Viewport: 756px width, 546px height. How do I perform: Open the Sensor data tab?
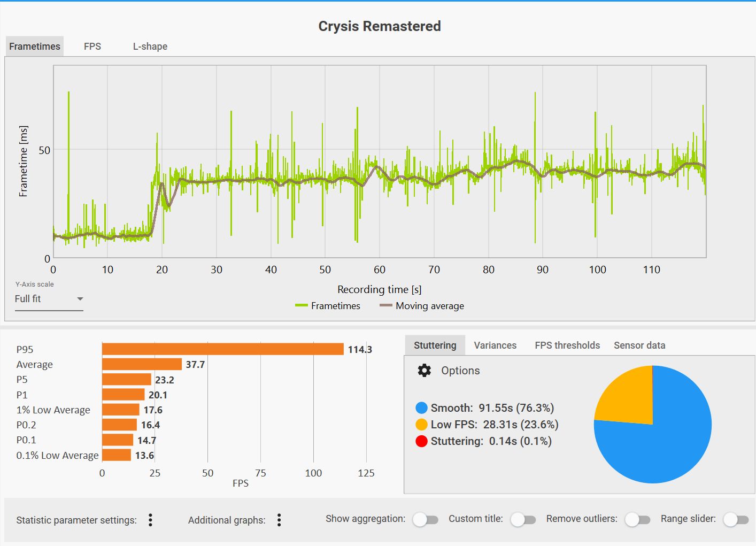pyautogui.click(x=639, y=345)
